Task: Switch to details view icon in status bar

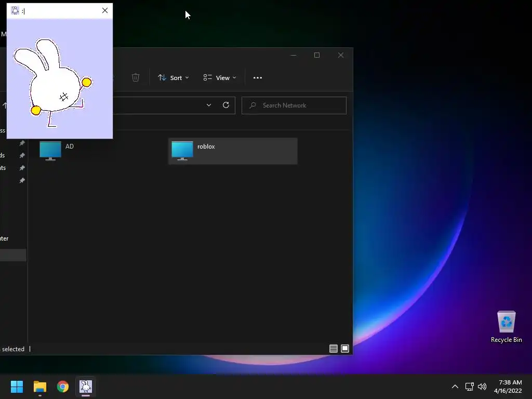Action: tap(334, 349)
